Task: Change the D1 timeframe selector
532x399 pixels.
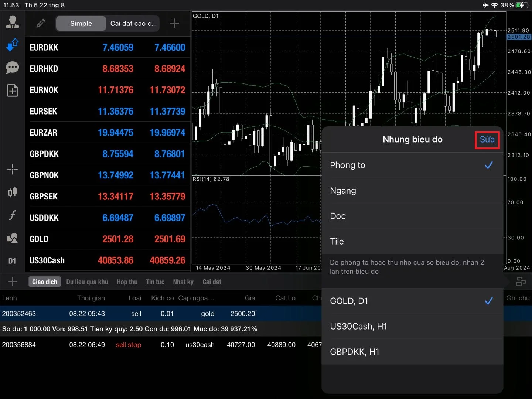Action: click(13, 261)
